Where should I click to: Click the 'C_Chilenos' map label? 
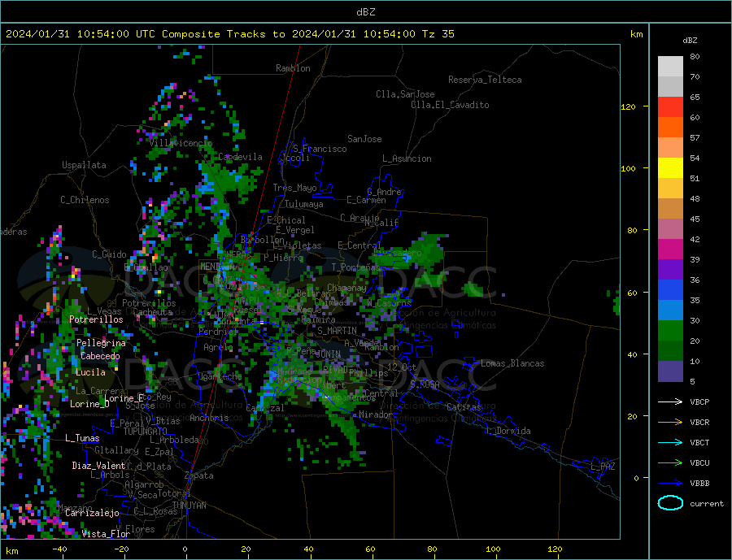pyautogui.click(x=85, y=200)
